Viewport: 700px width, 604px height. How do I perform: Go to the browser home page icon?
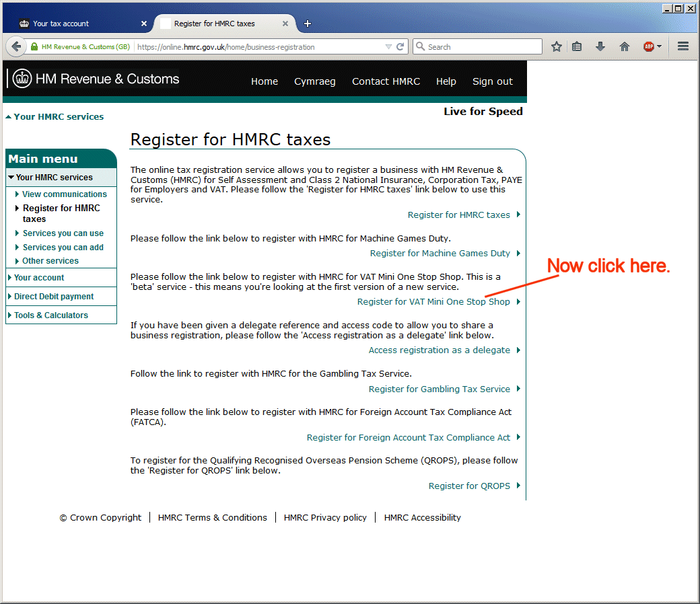625,46
